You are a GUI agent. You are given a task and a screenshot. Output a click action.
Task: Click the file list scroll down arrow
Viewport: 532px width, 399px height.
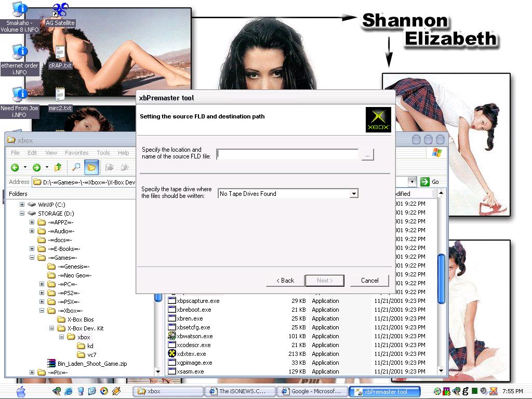[441, 370]
